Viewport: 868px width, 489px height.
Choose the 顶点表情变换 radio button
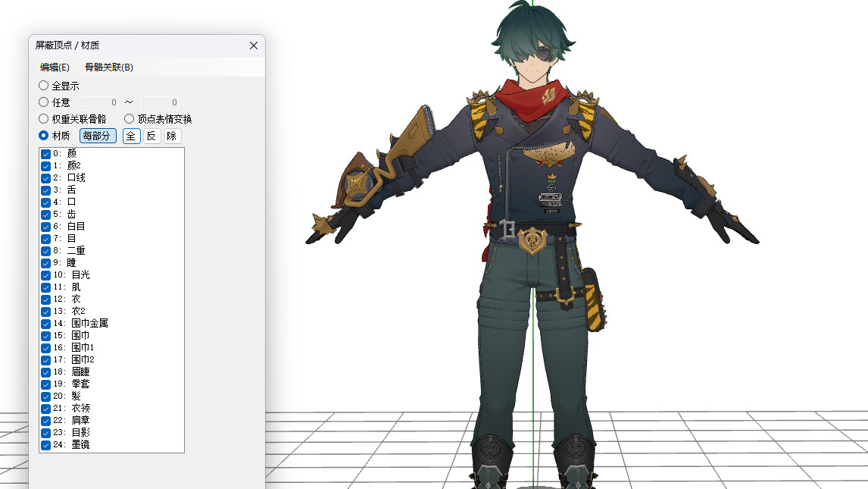pos(130,119)
